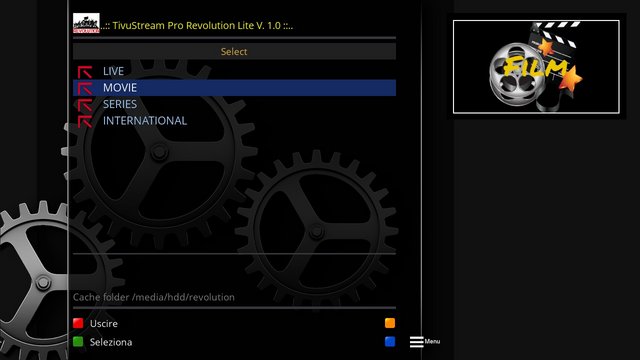Click the red arrow icon beside INTERNATIONAL
This screenshot has height=360, width=640.
coord(85,121)
